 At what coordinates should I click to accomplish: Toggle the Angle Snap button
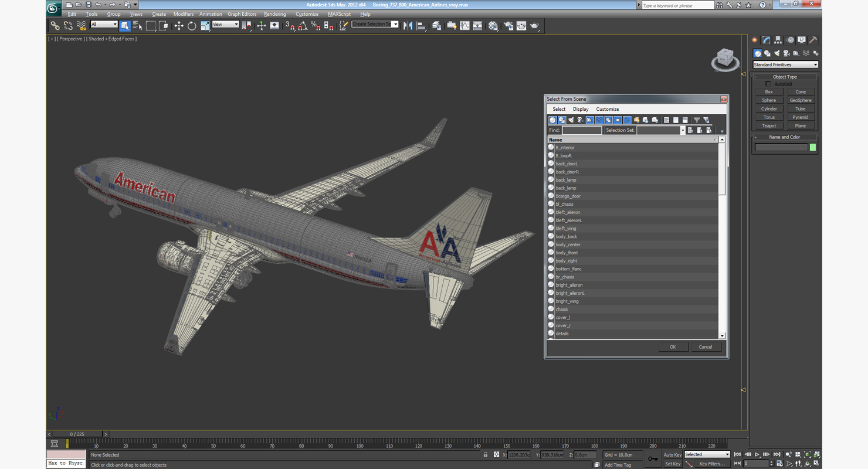click(303, 25)
